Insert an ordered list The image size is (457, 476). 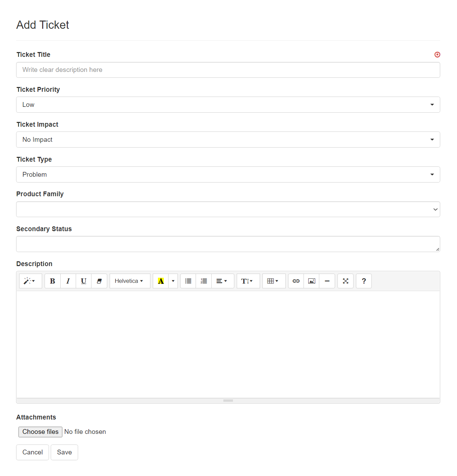click(x=203, y=281)
